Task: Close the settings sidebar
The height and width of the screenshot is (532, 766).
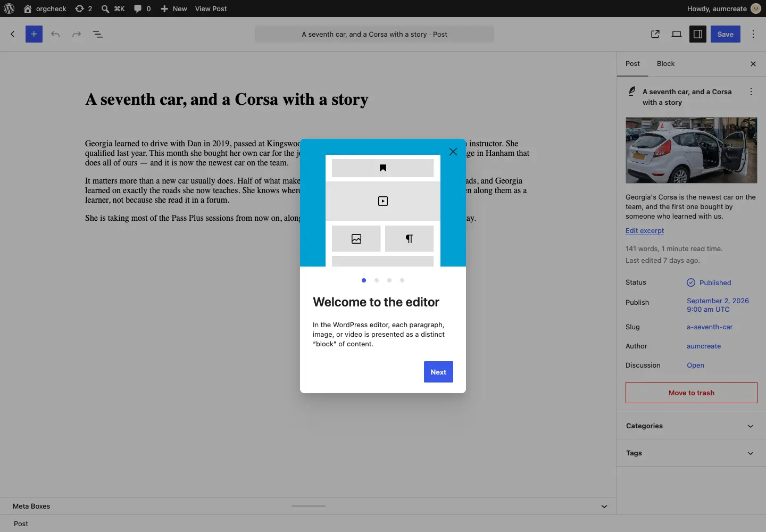Action: click(753, 64)
